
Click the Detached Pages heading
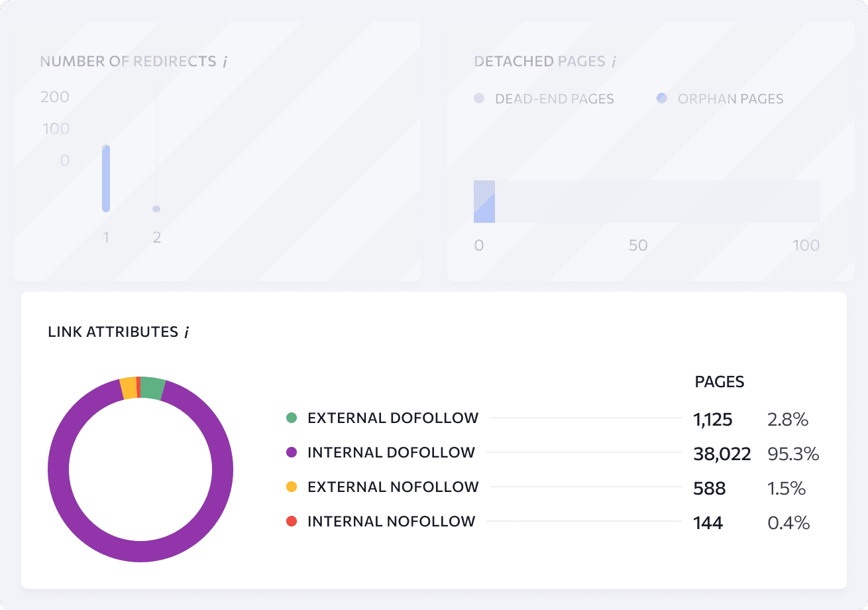tap(540, 62)
